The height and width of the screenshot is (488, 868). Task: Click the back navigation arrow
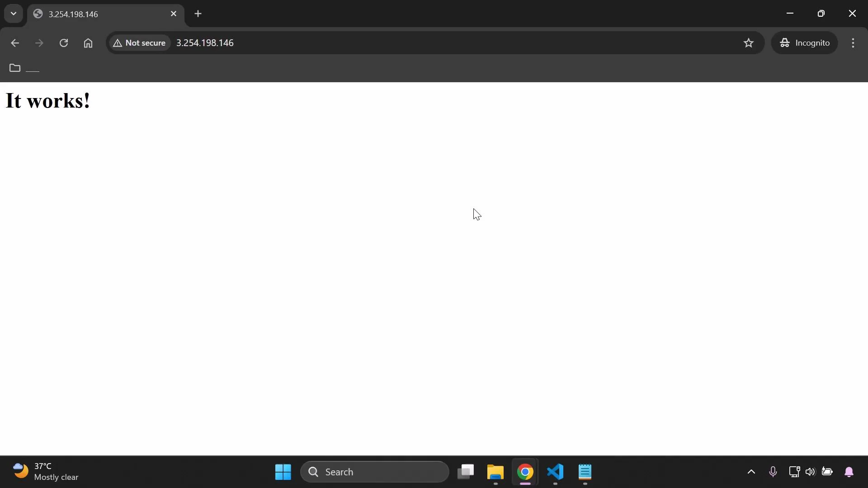coord(15,43)
